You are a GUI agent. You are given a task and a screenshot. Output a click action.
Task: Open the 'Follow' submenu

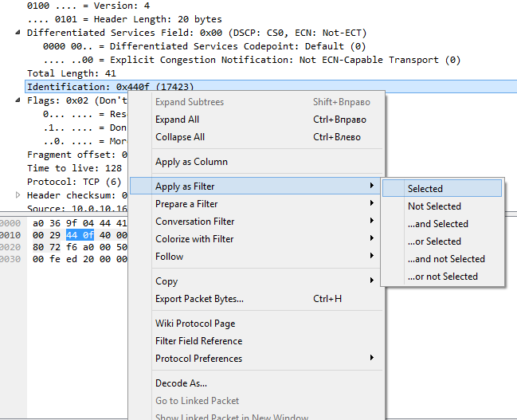(169, 257)
